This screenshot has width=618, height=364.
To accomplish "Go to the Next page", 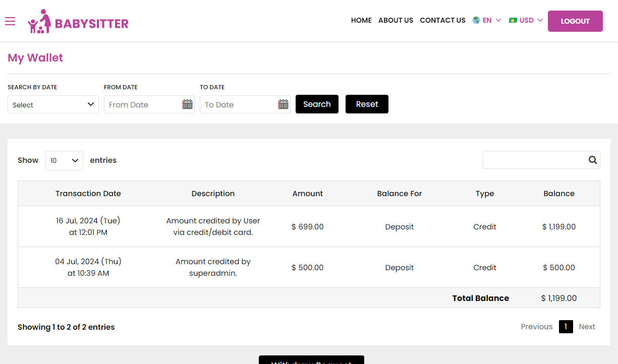I will click(587, 327).
